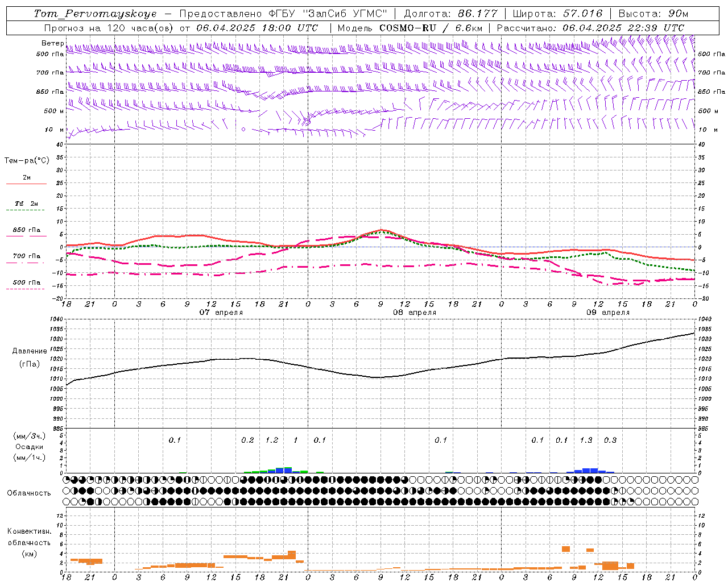Click the 3-hour precipitation value 0.3
Viewport: 728px width, 582px height.
click(x=610, y=440)
